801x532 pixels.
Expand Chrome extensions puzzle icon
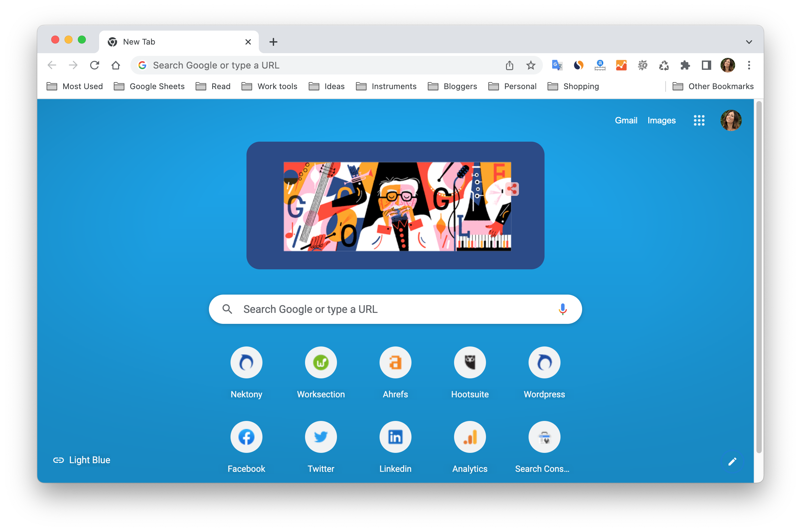685,65
